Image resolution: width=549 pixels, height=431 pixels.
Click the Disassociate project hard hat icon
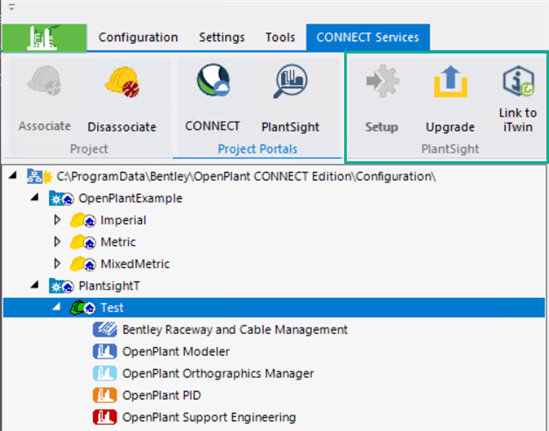tap(122, 82)
